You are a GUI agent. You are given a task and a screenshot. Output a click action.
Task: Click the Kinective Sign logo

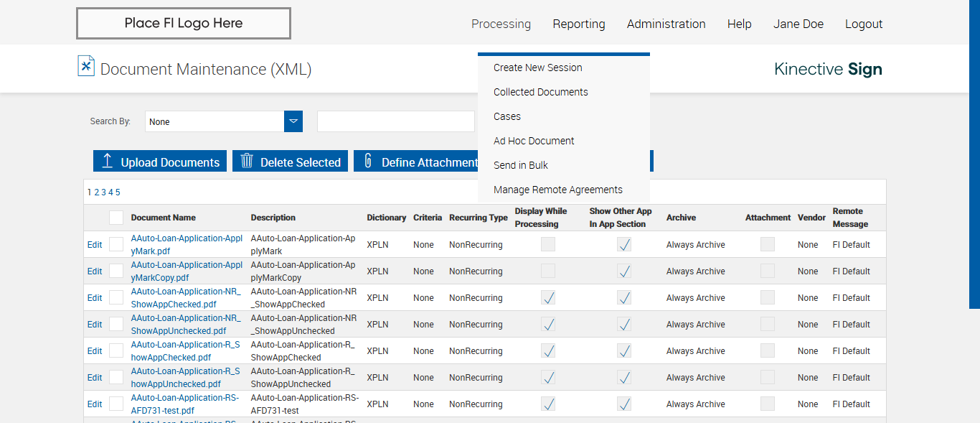(828, 69)
